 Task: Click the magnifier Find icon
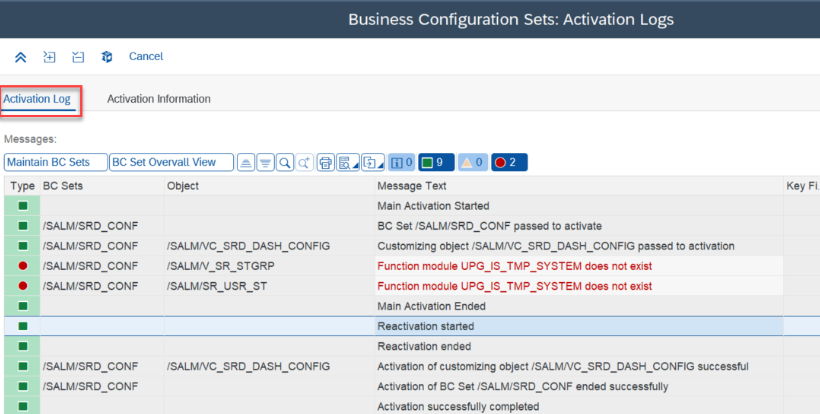(x=285, y=163)
